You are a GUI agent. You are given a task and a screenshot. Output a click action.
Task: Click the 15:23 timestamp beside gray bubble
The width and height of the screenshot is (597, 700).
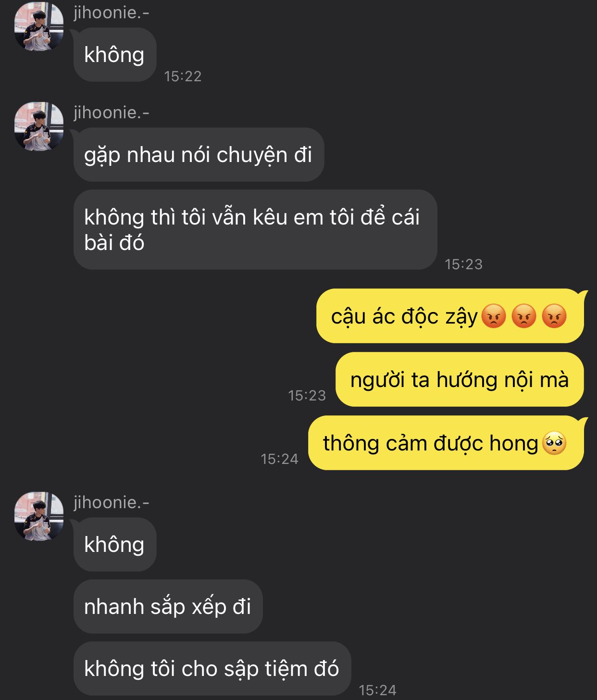click(x=463, y=264)
